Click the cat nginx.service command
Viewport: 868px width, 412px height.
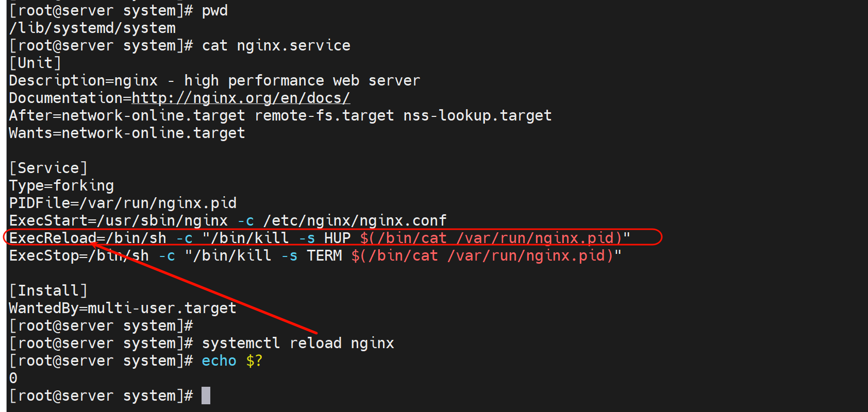click(x=276, y=46)
